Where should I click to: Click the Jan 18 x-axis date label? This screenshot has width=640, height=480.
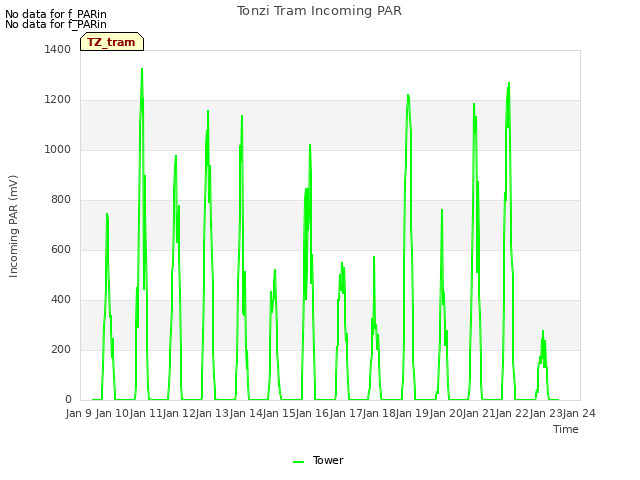(x=379, y=413)
